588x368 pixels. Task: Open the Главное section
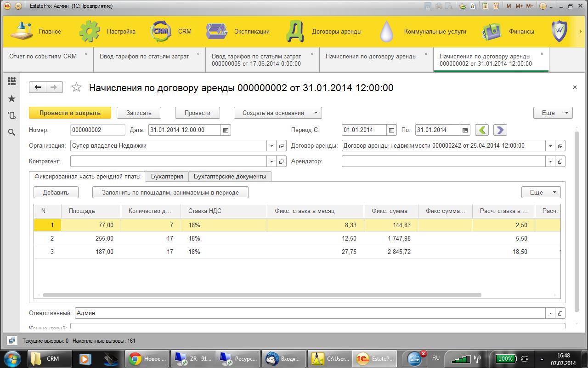(x=36, y=31)
